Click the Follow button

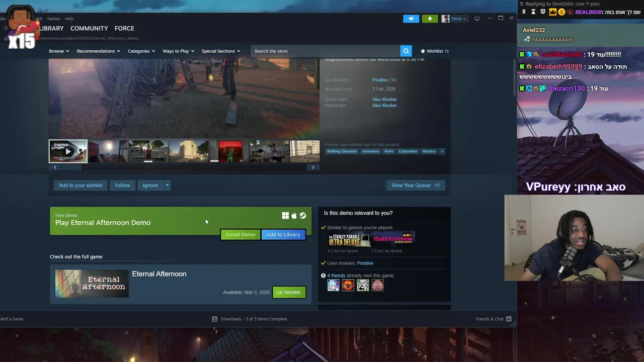pyautogui.click(x=122, y=186)
